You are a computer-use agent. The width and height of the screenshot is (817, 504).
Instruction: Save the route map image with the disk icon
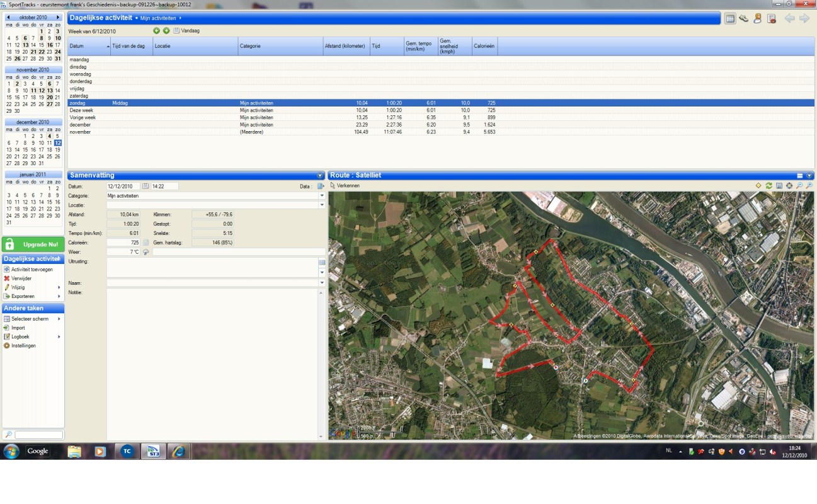(x=779, y=186)
